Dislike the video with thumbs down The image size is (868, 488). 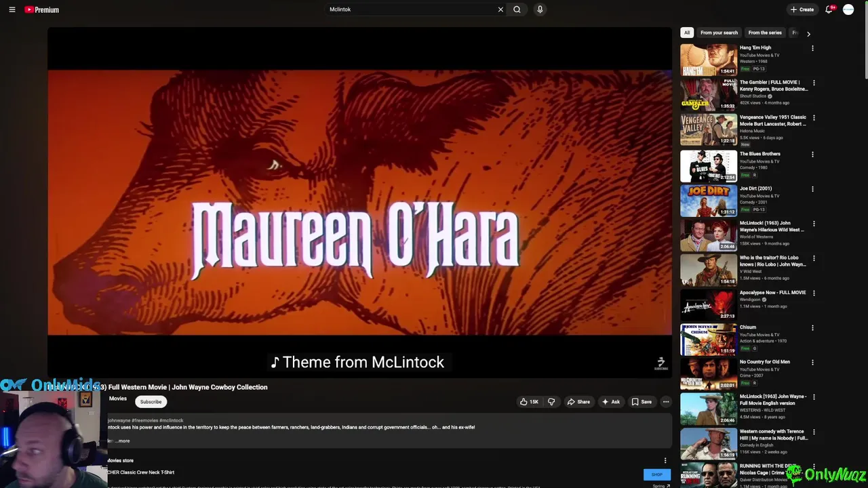pos(551,402)
